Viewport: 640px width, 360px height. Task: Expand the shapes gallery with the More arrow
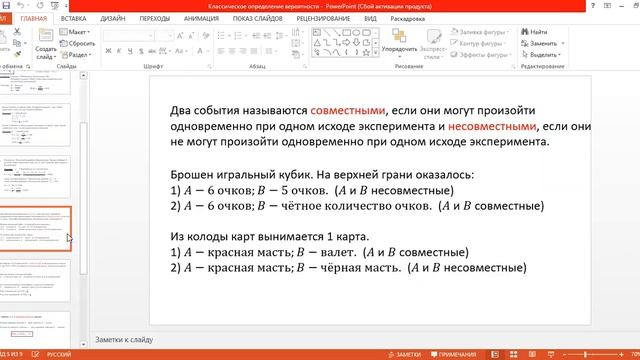click(376, 52)
